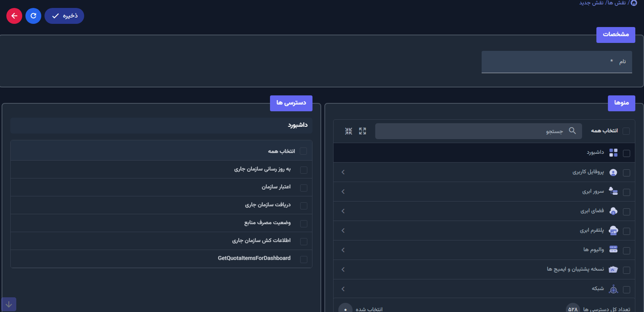Click the والیوم ها storage icon

(613, 250)
